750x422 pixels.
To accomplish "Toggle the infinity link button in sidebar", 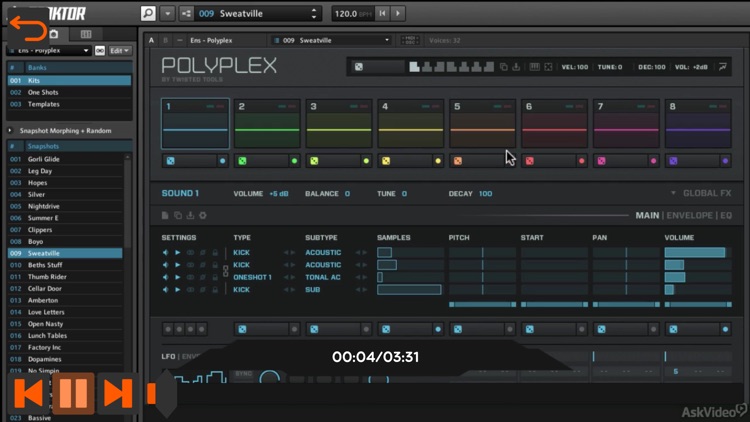I will pyautogui.click(x=99, y=51).
